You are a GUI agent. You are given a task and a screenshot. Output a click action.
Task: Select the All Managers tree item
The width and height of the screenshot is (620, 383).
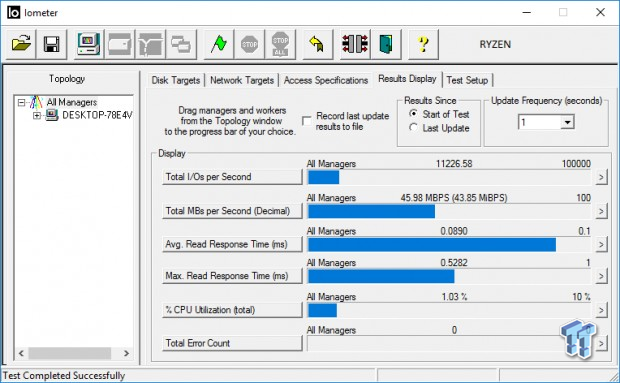pos(72,102)
